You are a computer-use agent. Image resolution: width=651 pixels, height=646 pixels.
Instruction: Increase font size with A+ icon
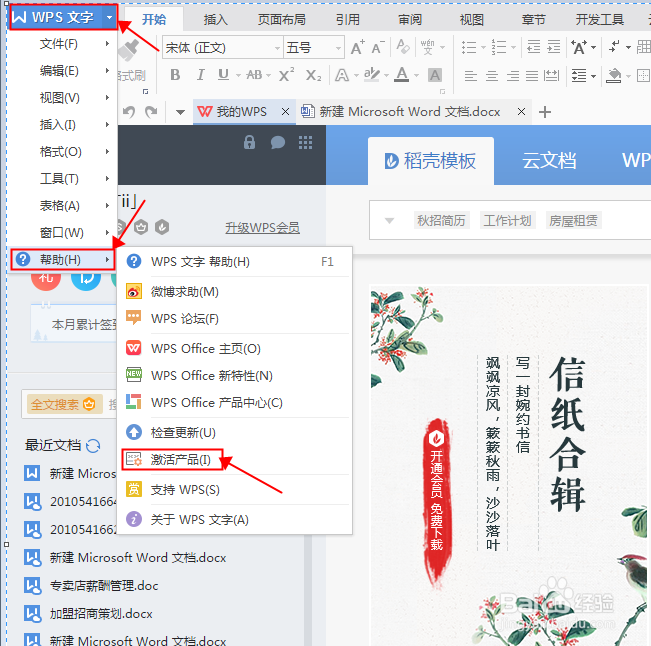coord(357,47)
